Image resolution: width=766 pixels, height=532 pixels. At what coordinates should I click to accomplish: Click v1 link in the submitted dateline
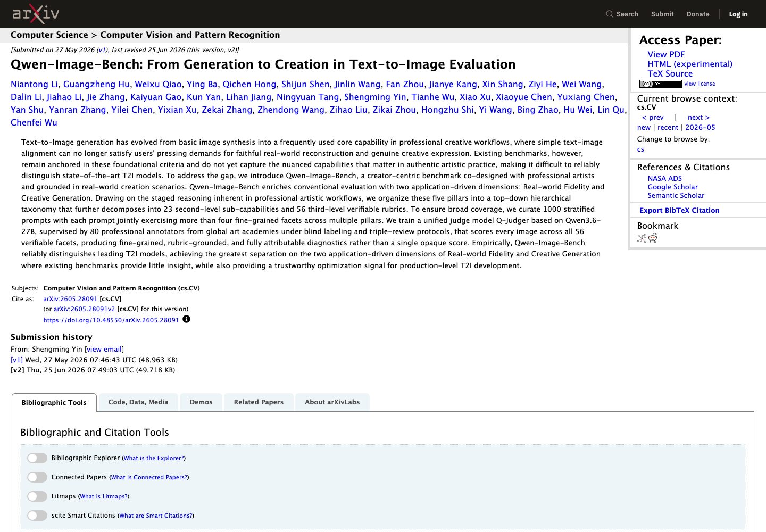pyautogui.click(x=102, y=50)
